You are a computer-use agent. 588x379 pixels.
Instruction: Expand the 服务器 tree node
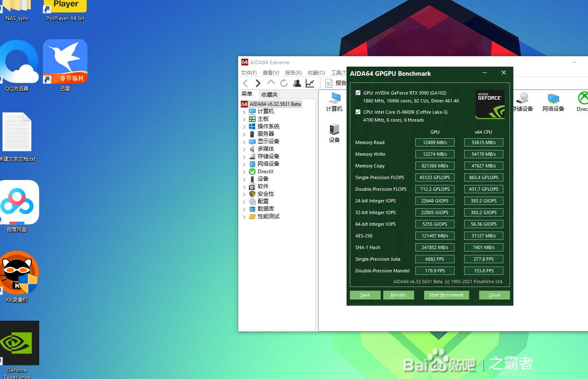coord(244,134)
